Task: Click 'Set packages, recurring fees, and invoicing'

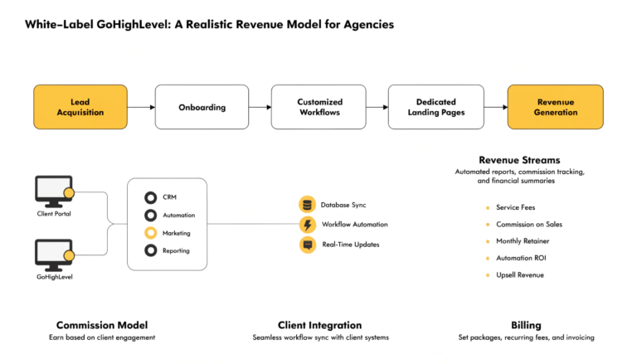Action: (x=526, y=337)
